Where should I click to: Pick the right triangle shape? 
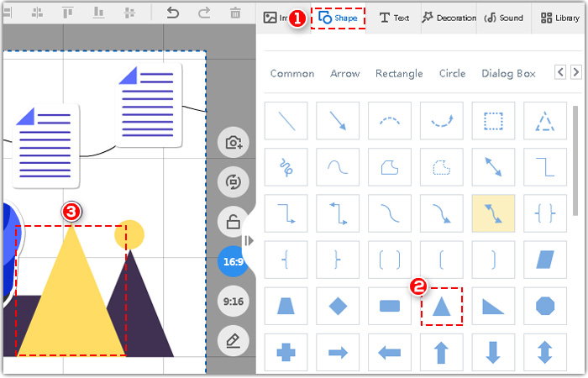pos(494,306)
